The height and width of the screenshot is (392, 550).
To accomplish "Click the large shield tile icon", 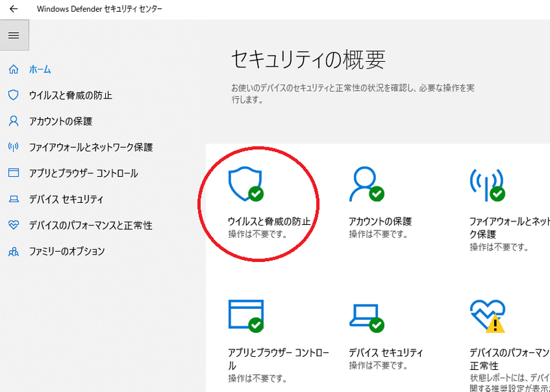I will 245,184.
